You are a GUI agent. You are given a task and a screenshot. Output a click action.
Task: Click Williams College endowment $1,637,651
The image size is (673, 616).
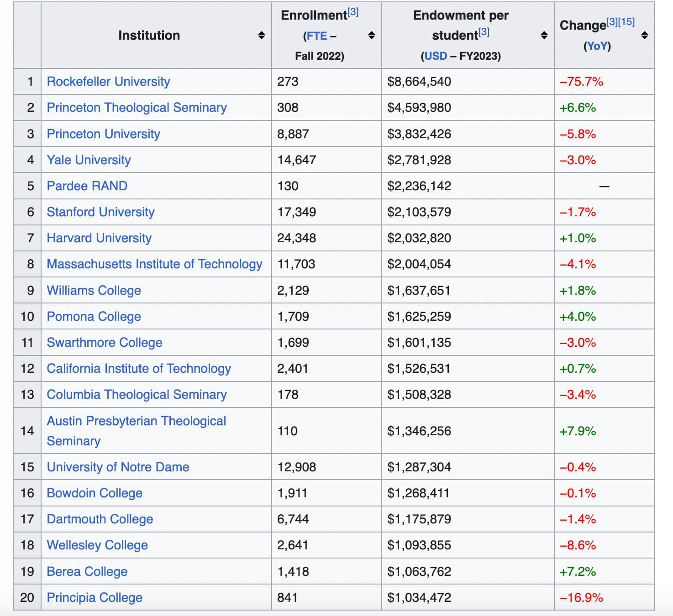419,291
